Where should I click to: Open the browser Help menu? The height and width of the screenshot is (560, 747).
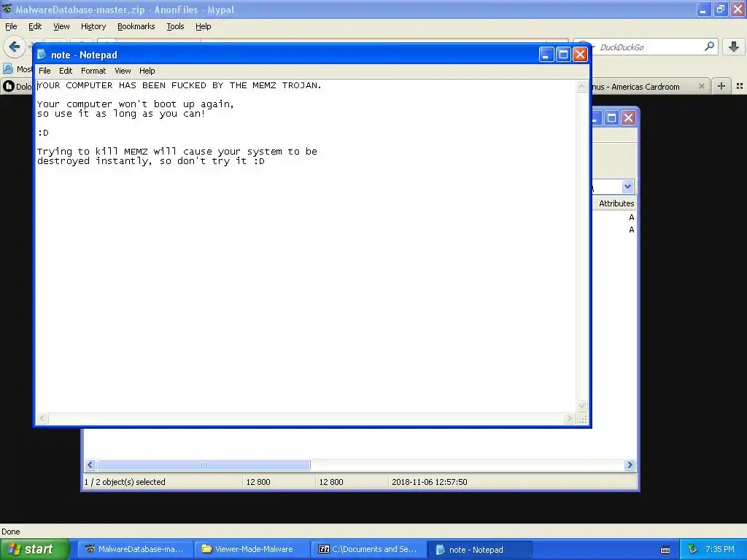coord(203,26)
